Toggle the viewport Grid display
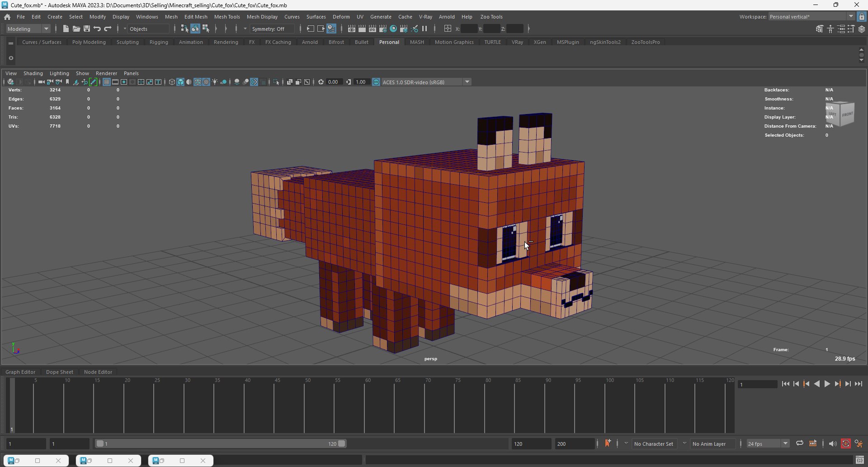 [x=106, y=82]
